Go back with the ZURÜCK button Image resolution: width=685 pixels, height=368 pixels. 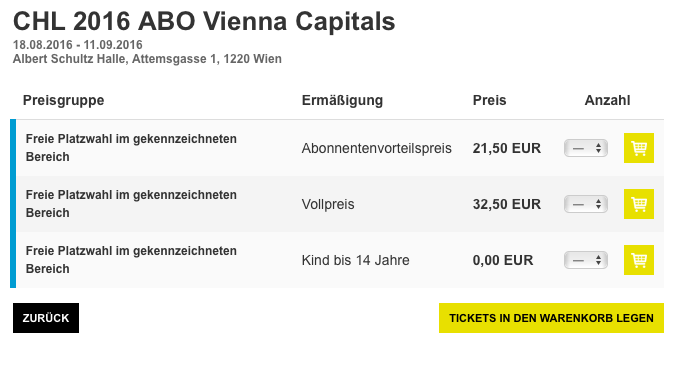click(x=46, y=318)
